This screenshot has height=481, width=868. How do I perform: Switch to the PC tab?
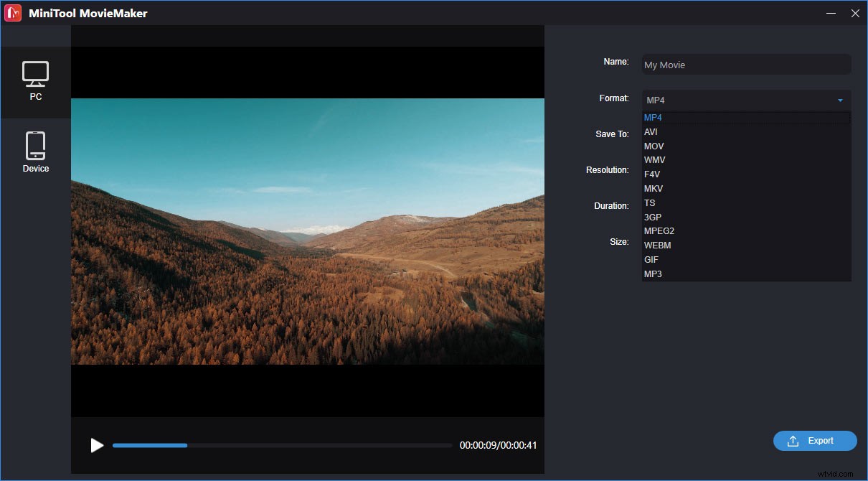coord(36,81)
